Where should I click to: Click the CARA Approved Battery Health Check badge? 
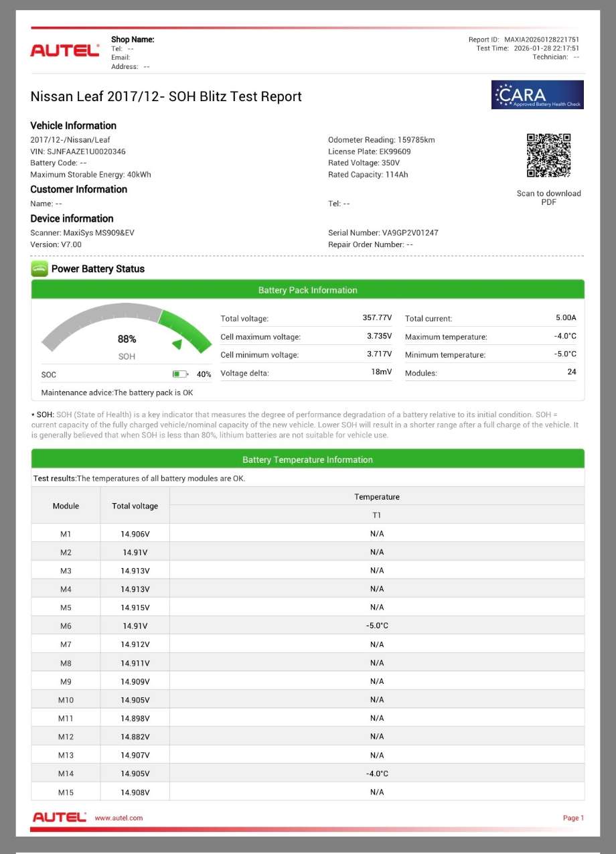pyautogui.click(x=538, y=95)
